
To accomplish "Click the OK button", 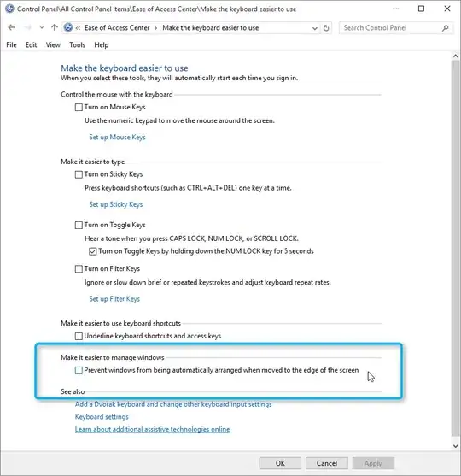I will click(280, 463).
